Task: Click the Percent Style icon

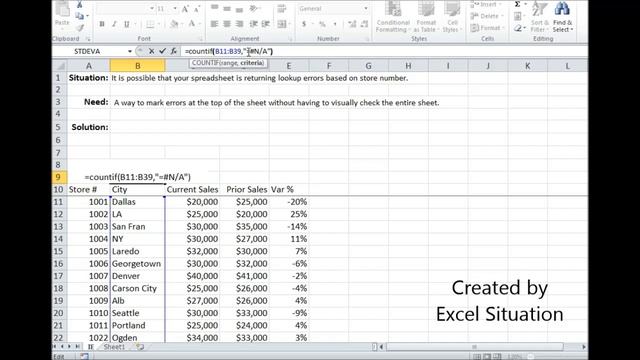Action: point(322,24)
